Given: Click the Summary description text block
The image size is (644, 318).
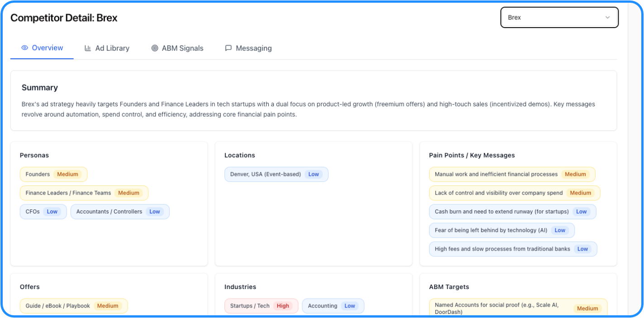Looking at the screenshot, I should [x=308, y=109].
